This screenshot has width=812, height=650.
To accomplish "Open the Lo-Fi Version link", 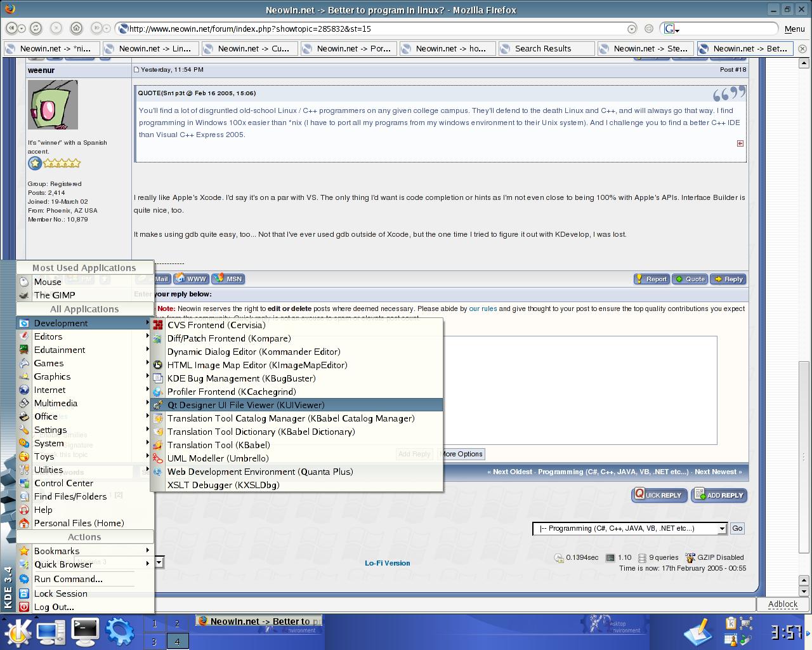I will coord(388,563).
